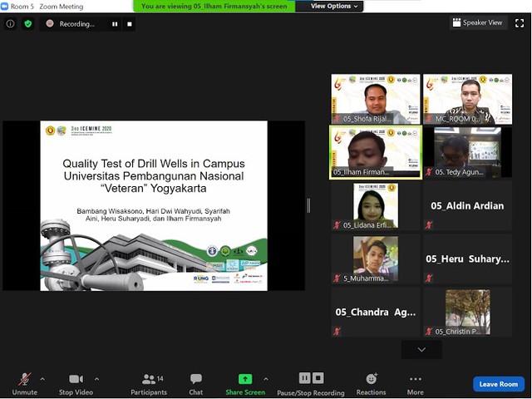Open the Participants panel
Viewport: 532px width, 399px height.
tap(148, 382)
